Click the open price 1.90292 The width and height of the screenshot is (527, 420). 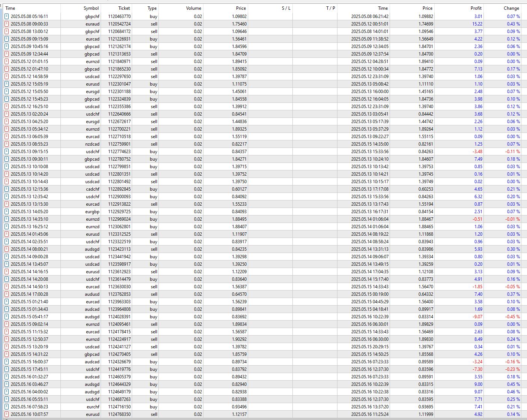point(239,339)
